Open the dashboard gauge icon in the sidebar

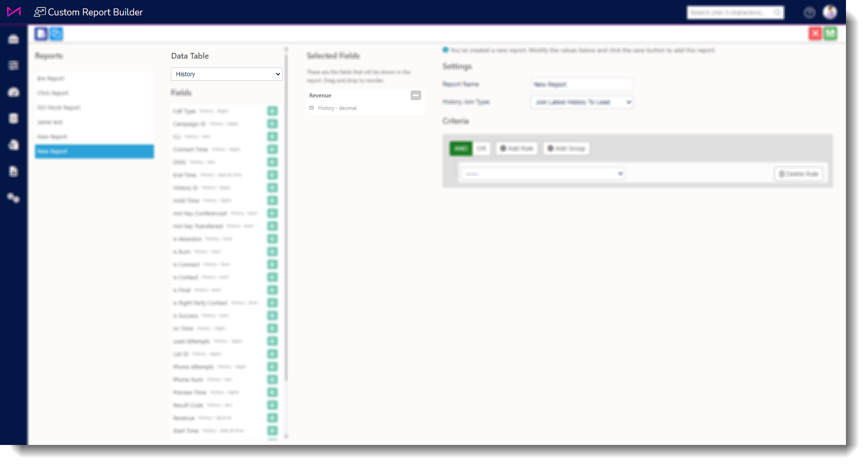click(14, 92)
